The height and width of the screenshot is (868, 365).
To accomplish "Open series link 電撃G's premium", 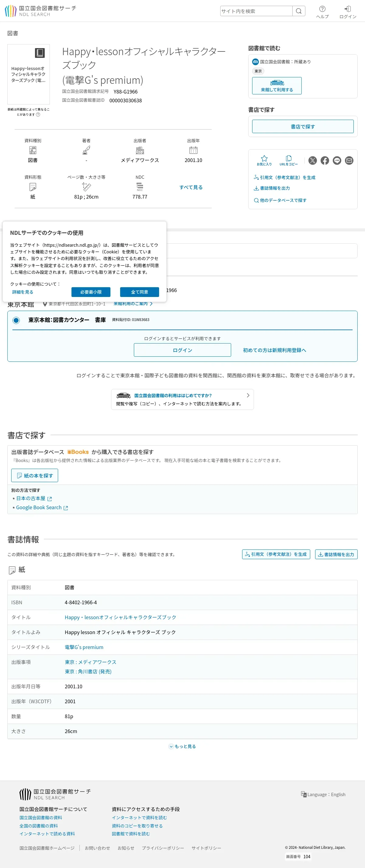I will [x=84, y=647].
